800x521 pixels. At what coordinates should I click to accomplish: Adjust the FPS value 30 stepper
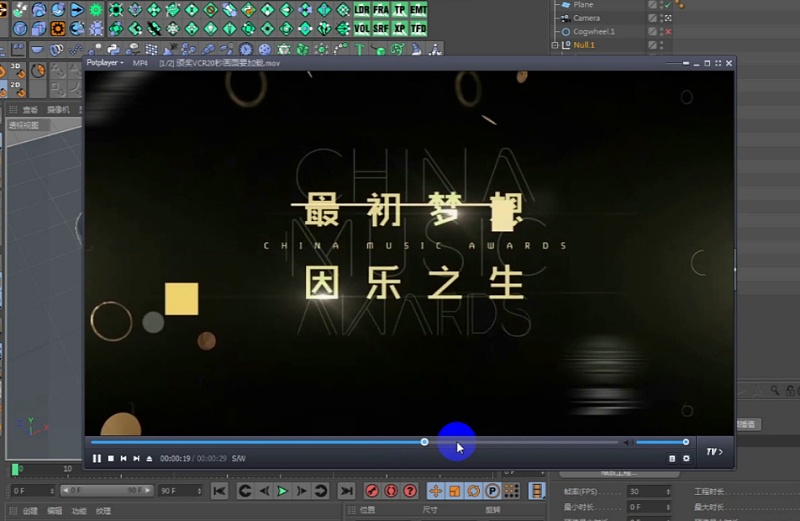[x=668, y=491]
